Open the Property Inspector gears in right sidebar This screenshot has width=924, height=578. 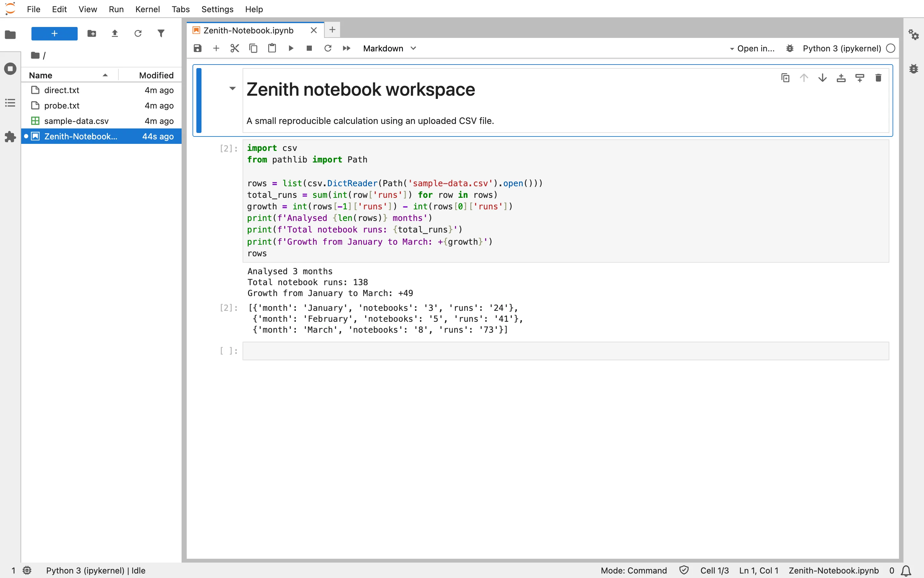click(x=914, y=35)
